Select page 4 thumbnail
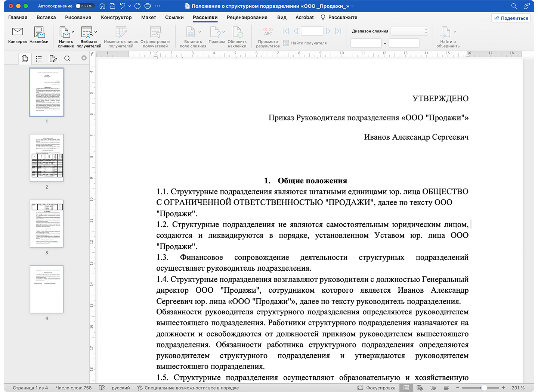The height and width of the screenshot is (392, 538). (x=47, y=289)
